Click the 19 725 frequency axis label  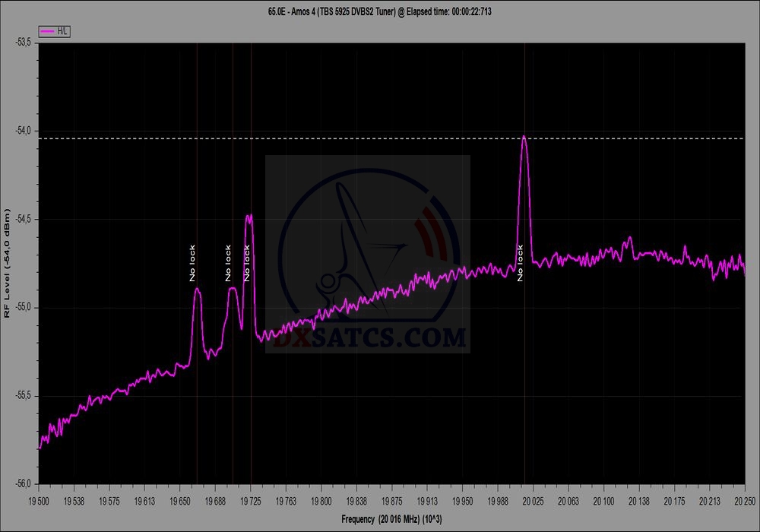[250, 501]
